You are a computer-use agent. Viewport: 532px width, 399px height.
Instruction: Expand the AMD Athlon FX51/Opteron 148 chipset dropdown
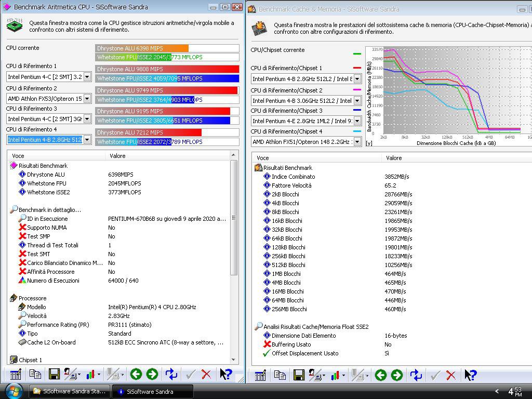(357, 142)
